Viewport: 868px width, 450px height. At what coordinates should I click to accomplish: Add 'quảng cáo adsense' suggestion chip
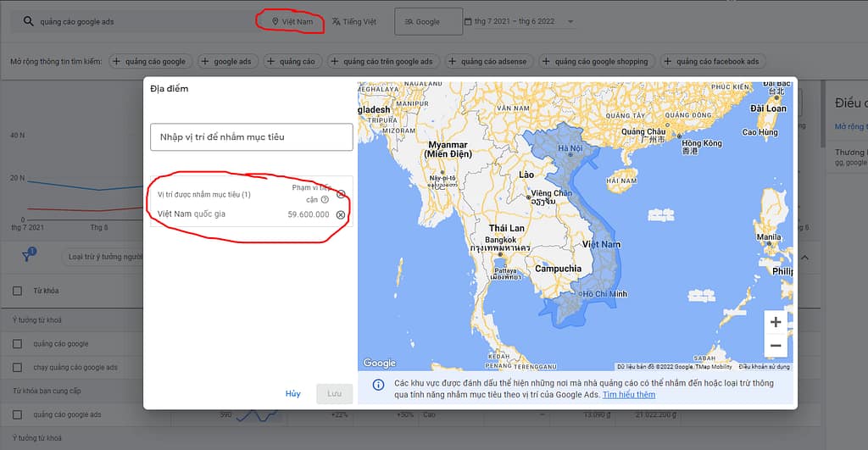488,61
